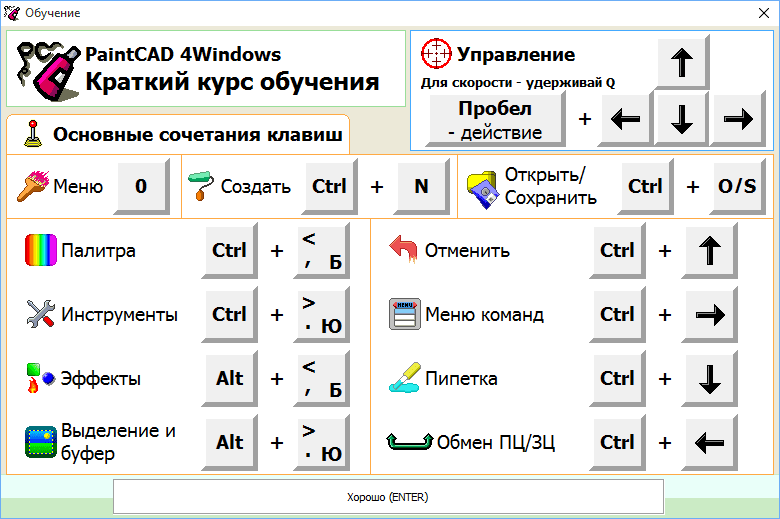The image size is (780, 519).
Task: Click the < , Б key in Эффекты row
Action: (321, 379)
